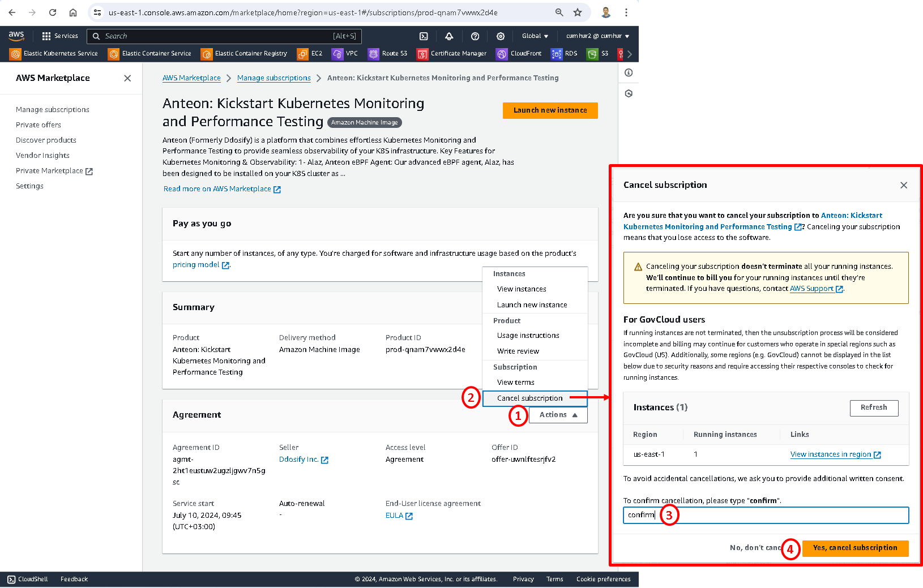Expand the Global region dropdown
This screenshot has width=923, height=588.
tap(535, 36)
